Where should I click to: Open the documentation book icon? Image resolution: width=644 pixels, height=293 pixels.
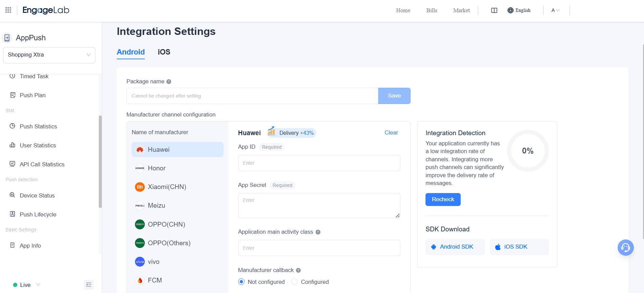(x=494, y=11)
